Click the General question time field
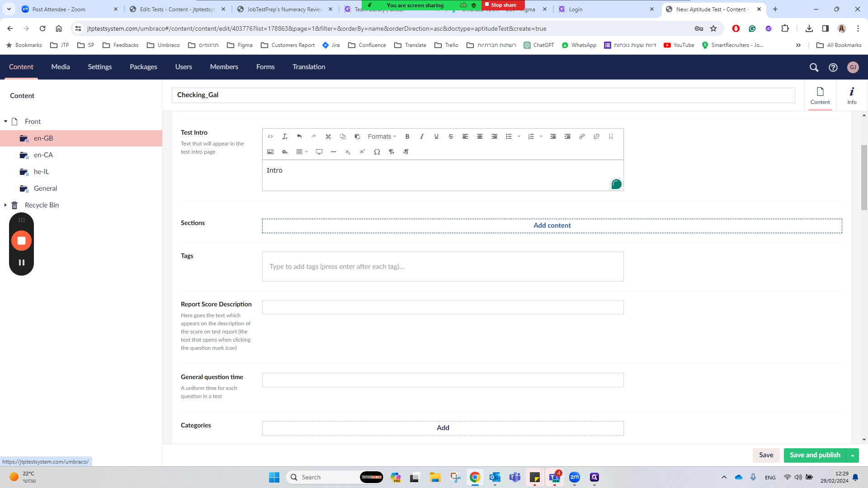868x488 pixels. click(x=443, y=380)
